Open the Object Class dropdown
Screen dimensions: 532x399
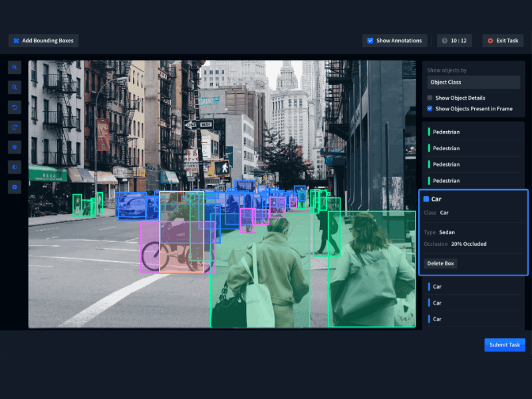[473, 82]
